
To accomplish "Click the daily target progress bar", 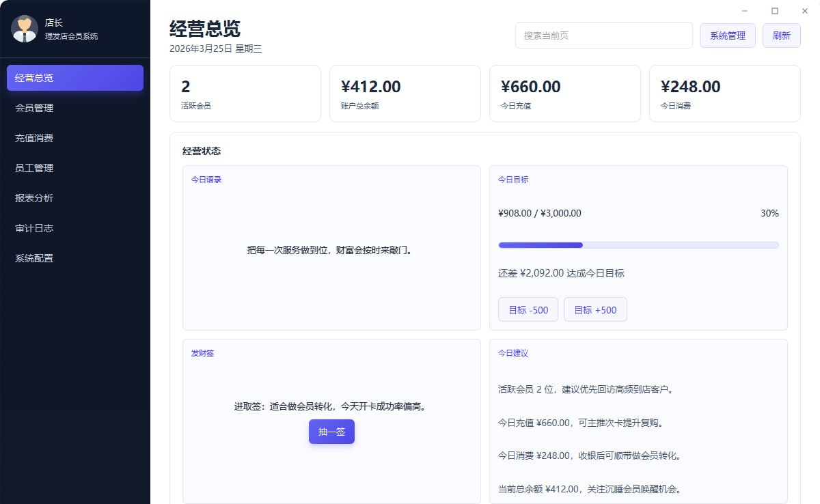I will click(x=638, y=245).
